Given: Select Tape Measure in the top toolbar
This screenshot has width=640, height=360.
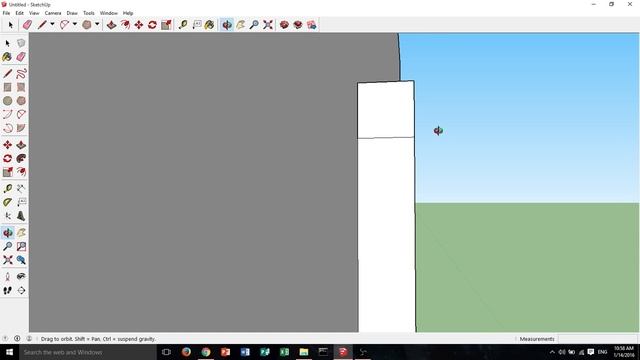Looking at the screenshot, I should pyautogui.click(x=182, y=25).
